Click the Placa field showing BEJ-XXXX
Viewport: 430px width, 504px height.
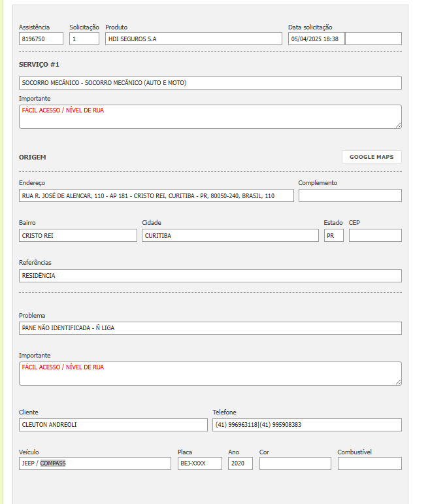coord(199,463)
